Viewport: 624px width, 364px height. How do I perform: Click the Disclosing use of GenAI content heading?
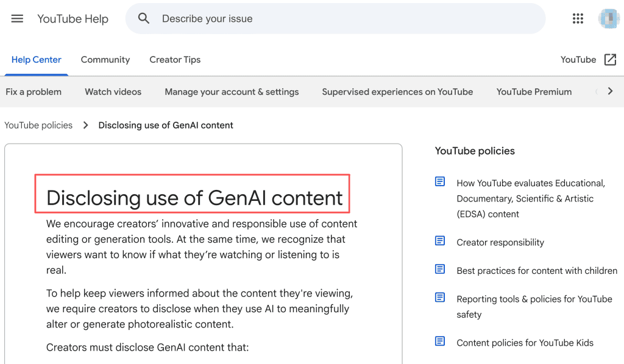tap(194, 198)
